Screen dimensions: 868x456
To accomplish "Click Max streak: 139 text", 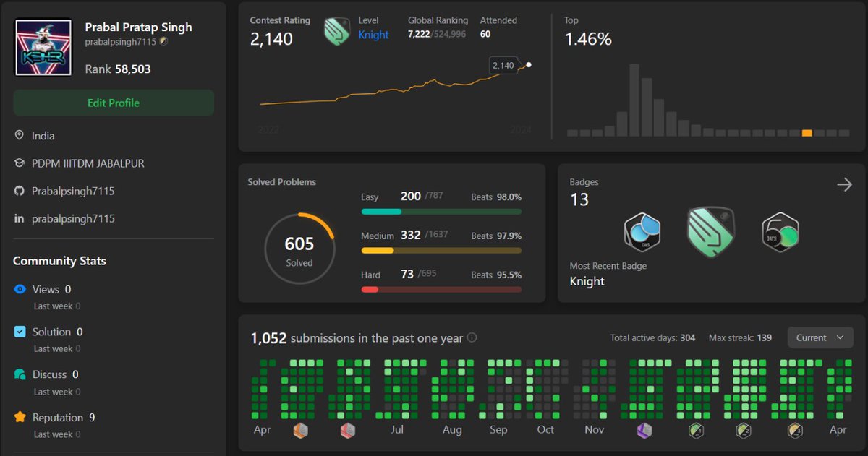I will pos(740,337).
